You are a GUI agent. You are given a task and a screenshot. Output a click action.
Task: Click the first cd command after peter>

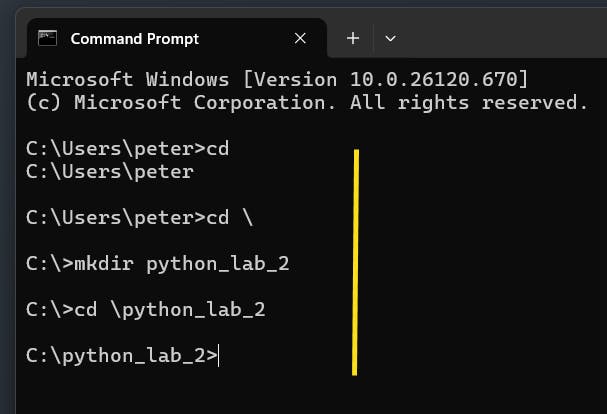pyautogui.click(x=217, y=149)
